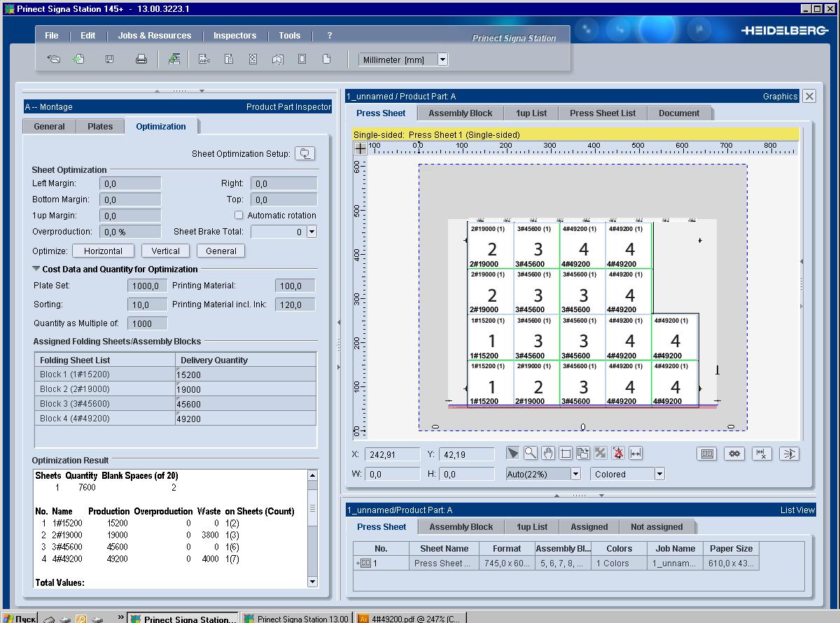Click the measure-with-x button under the sheet
Viewport: 840px width, 623px height.
(x=762, y=454)
